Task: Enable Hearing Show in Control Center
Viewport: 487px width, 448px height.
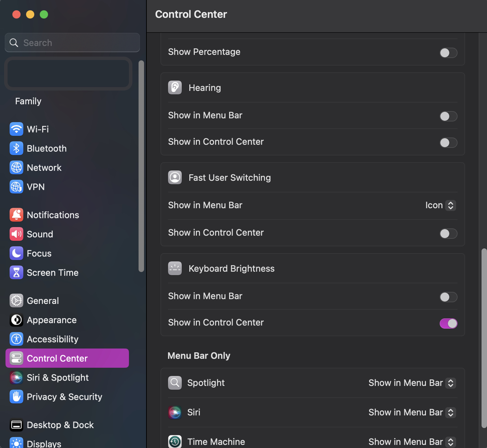Action: [449, 143]
